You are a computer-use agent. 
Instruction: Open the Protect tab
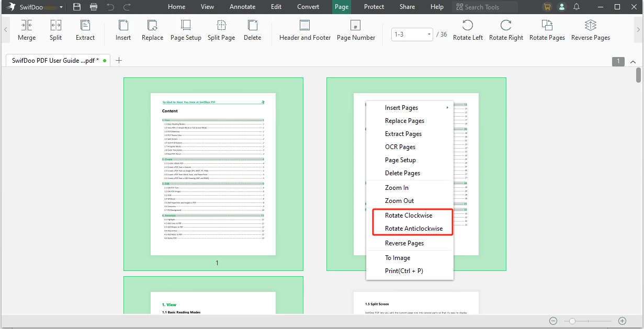[x=374, y=7]
